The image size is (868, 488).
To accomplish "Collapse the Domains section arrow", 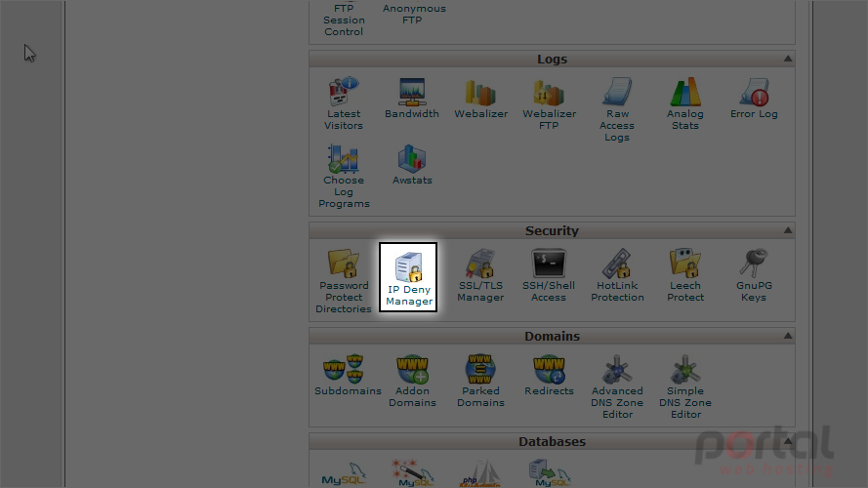I will (788, 336).
